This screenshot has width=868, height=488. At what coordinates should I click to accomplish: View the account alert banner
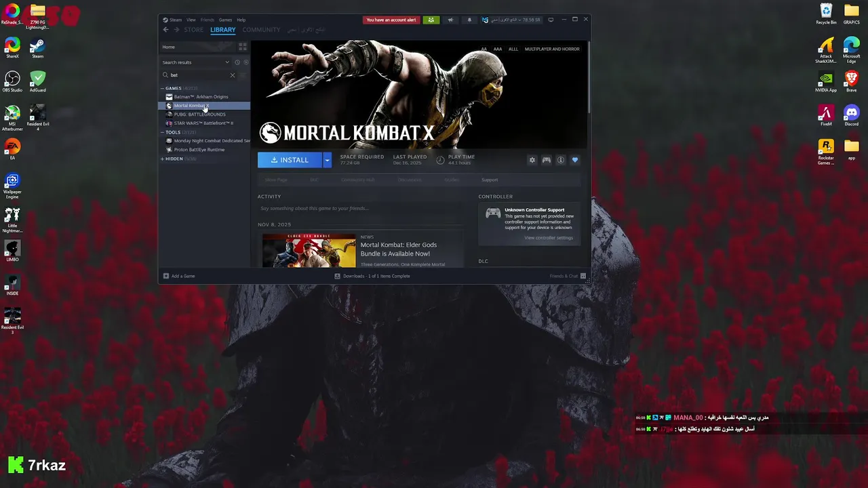pos(391,20)
